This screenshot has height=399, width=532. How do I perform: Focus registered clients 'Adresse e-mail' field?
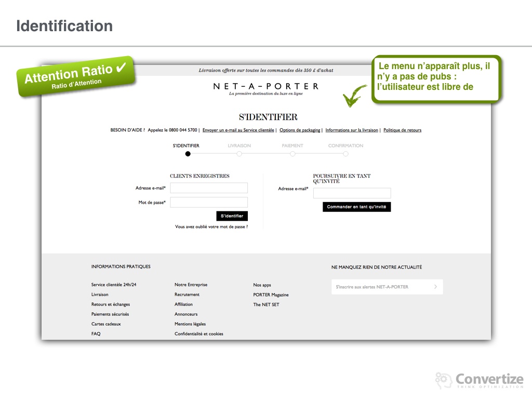[209, 188]
